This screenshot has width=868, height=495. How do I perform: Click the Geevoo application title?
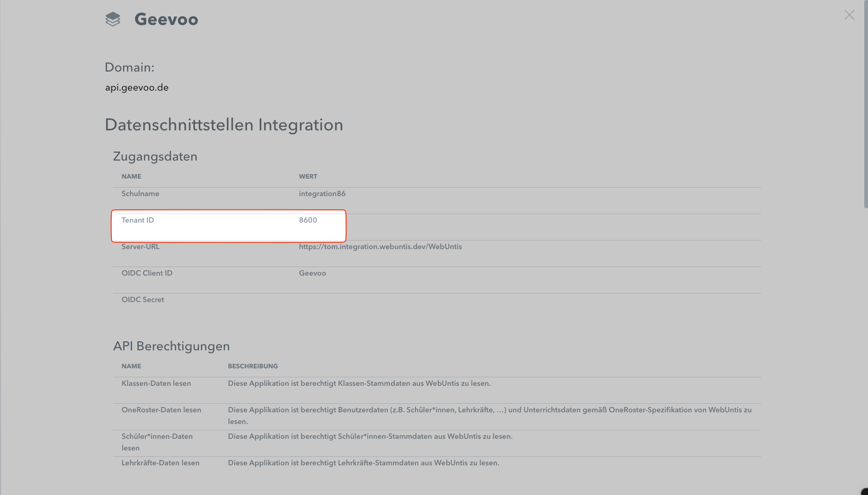click(166, 19)
